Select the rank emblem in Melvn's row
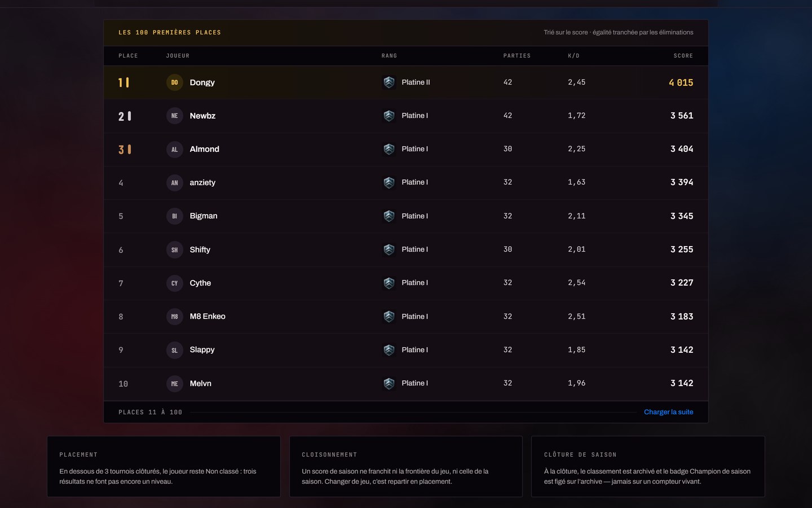 click(389, 383)
